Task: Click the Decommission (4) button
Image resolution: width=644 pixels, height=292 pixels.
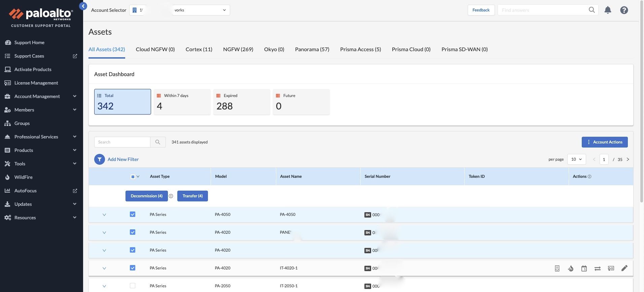Action: pos(146,196)
